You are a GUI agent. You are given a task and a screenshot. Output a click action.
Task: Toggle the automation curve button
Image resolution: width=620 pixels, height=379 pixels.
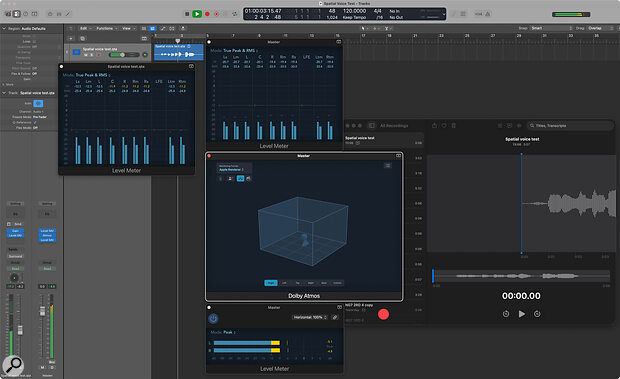(x=163, y=28)
